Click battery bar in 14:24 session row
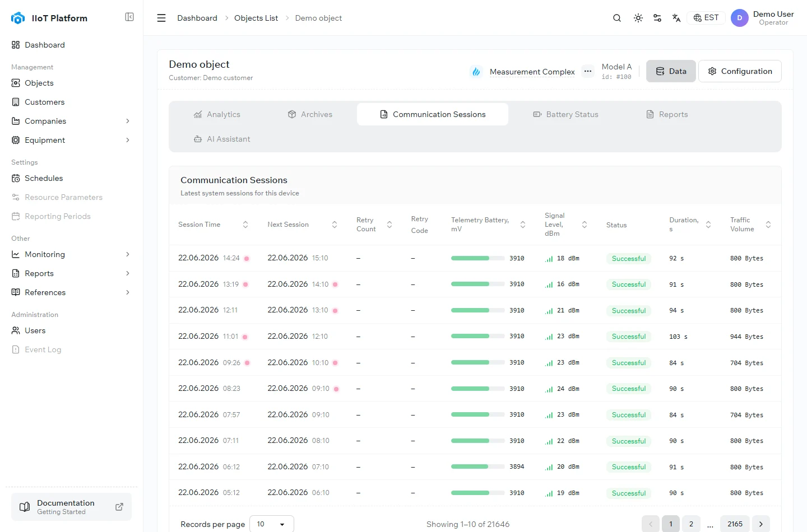 (478, 258)
